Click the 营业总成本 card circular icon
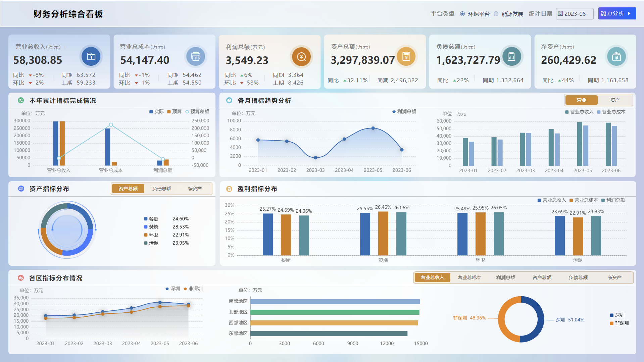The image size is (644, 362). pyautogui.click(x=196, y=56)
